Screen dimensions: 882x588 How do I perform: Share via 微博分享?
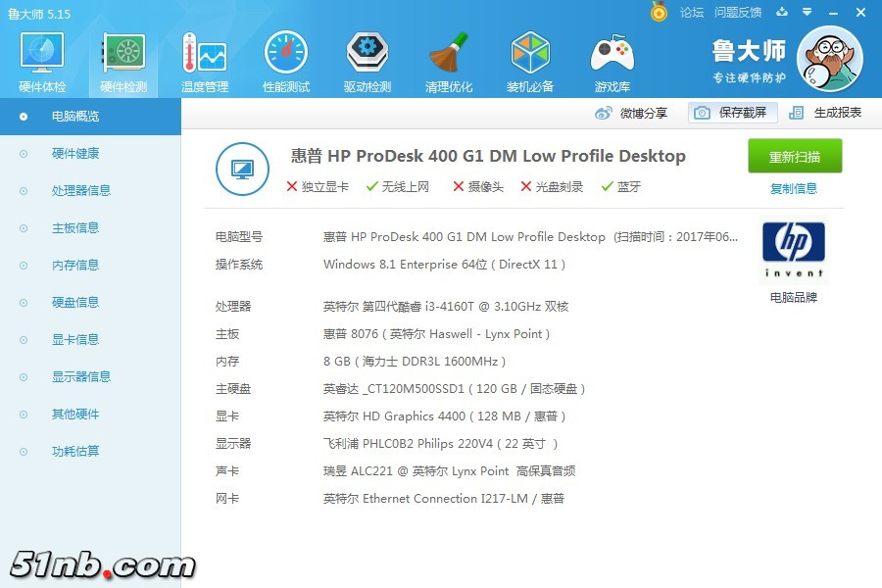coord(631,113)
